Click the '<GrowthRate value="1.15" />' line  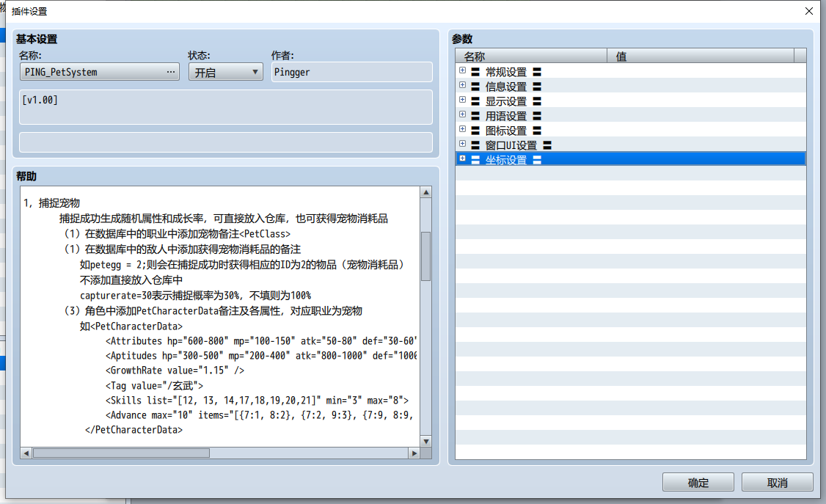pyautogui.click(x=175, y=370)
